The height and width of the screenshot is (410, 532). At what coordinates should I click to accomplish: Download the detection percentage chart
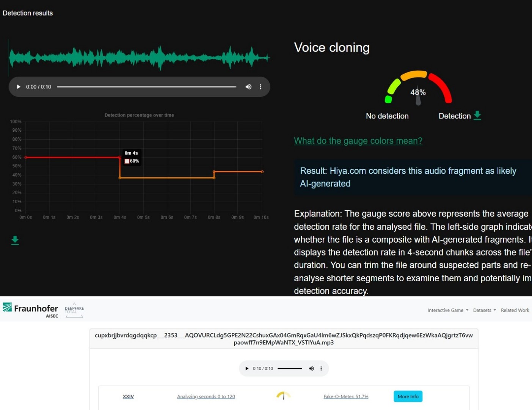click(x=15, y=240)
